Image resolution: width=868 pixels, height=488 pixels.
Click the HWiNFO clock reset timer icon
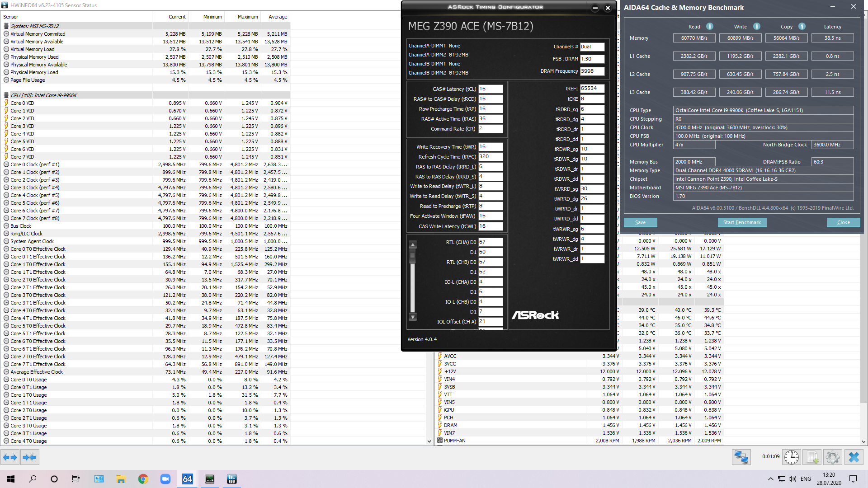coord(792,457)
